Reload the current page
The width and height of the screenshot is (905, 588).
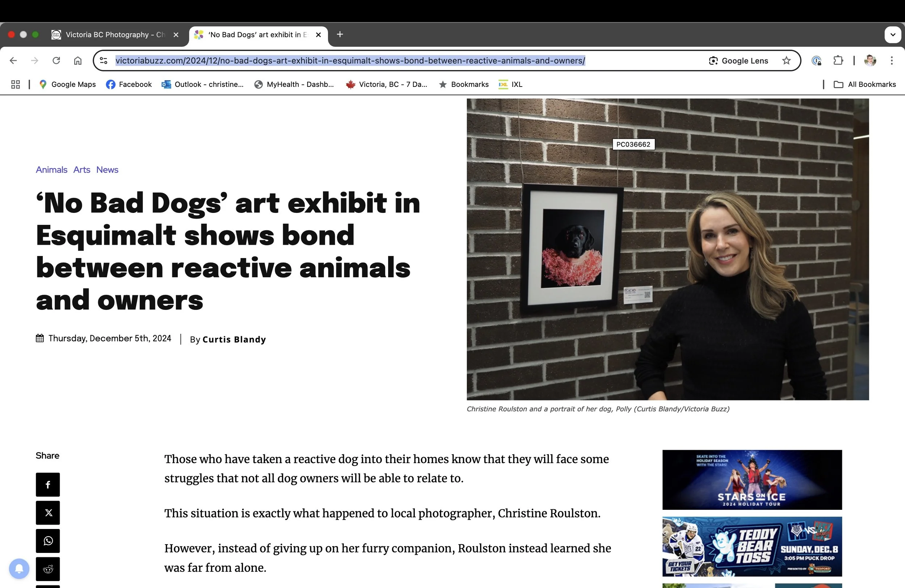point(56,60)
